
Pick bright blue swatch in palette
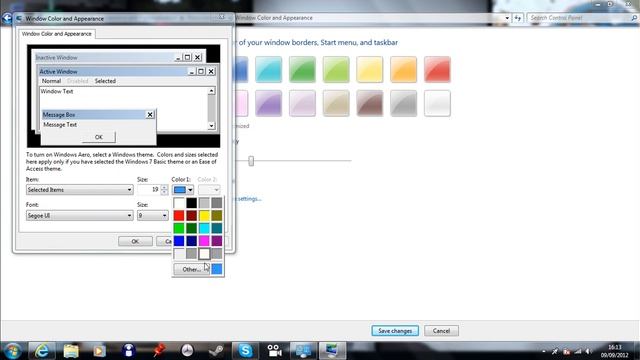(179, 241)
